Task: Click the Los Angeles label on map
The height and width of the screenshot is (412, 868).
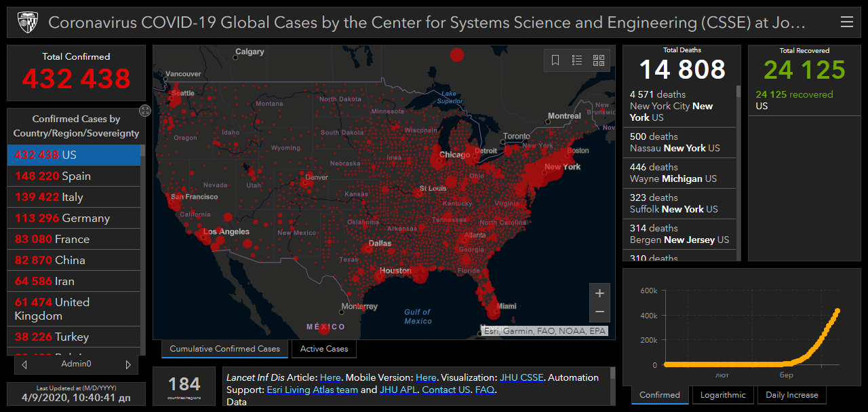Action: pyautogui.click(x=226, y=231)
